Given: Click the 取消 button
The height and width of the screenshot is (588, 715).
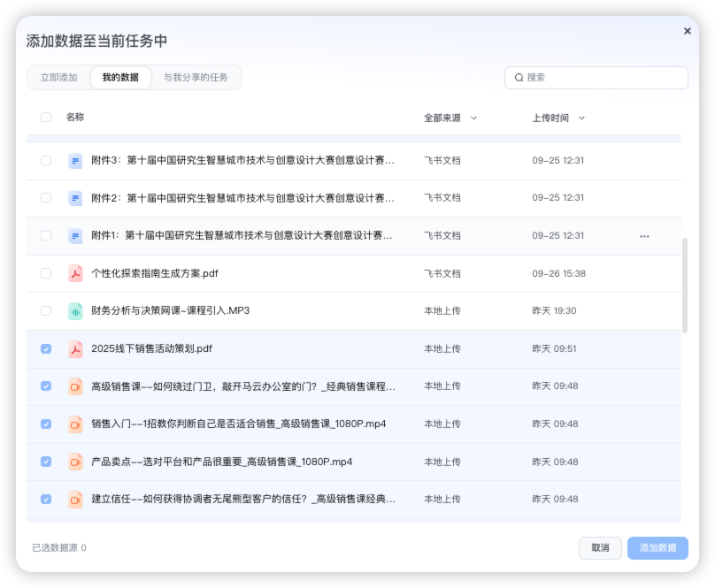Looking at the screenshot, I should [600, 548].
